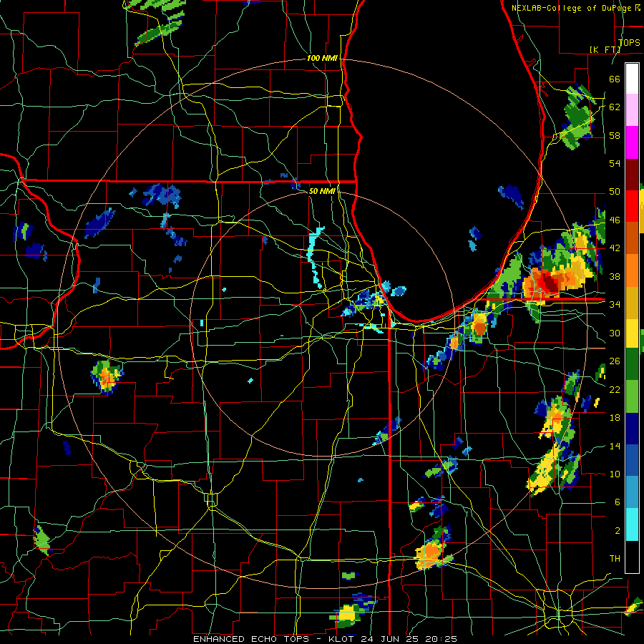Click the magenta legend swatch
The image size is (644, 644).
632,142
